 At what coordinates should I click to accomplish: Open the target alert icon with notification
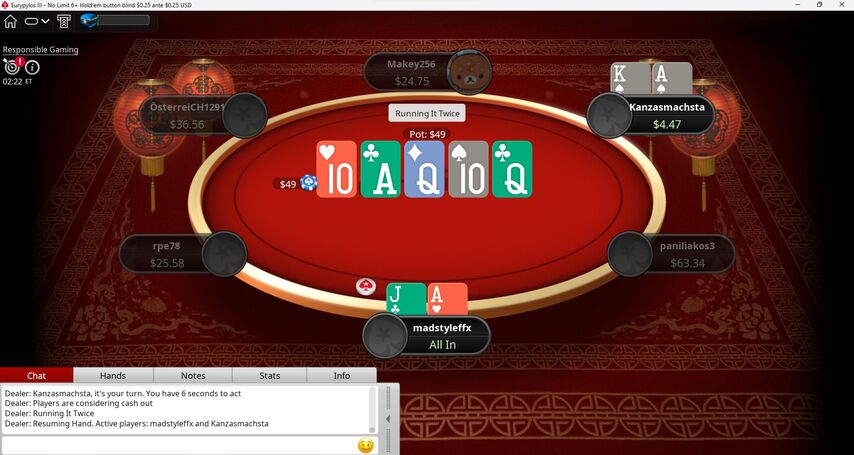coord(13,65)
